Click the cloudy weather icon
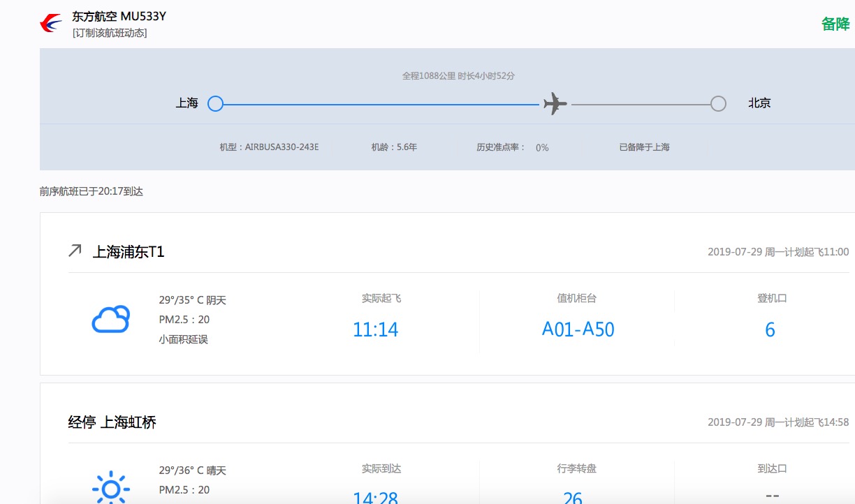This screenshot has height=504, width=855. pos(111,319)
